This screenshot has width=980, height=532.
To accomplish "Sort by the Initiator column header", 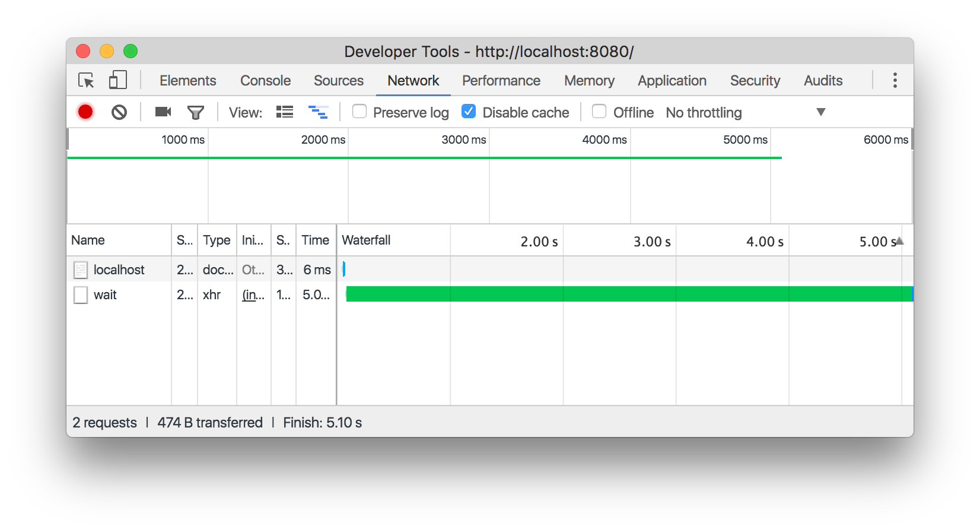I will [253, 240].
